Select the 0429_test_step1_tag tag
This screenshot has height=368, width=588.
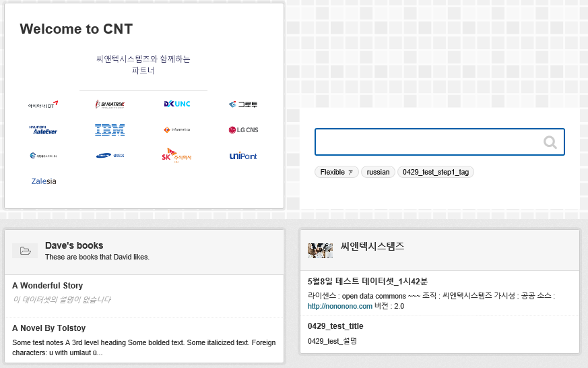coord(436,172)
